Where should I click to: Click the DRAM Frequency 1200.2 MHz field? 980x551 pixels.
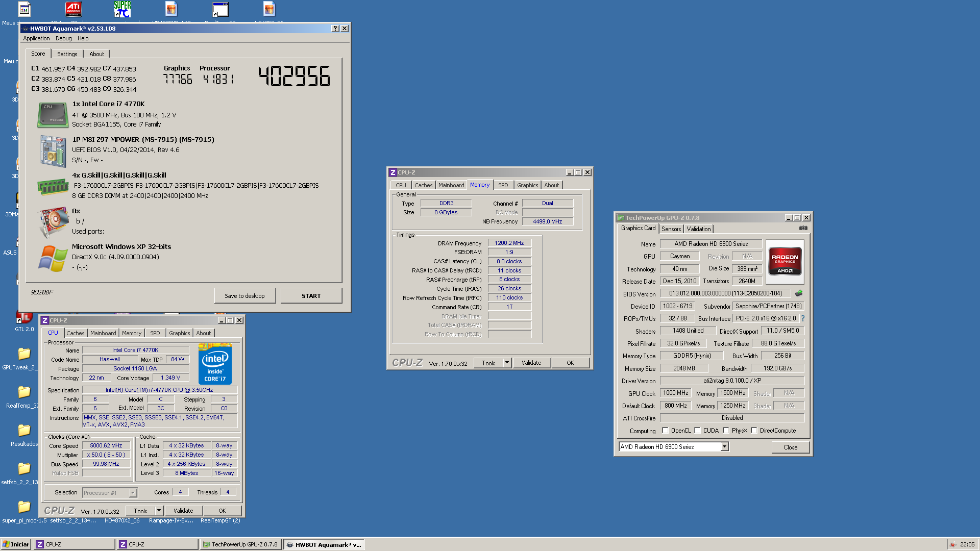click(x=509, y=243)
